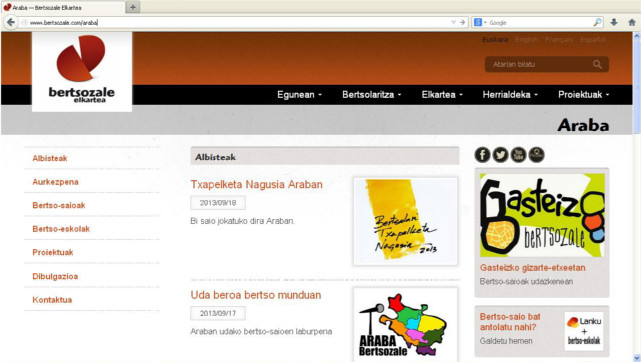
Task: Open Kontaktua in the left sidebar
Action: point(52,299)
